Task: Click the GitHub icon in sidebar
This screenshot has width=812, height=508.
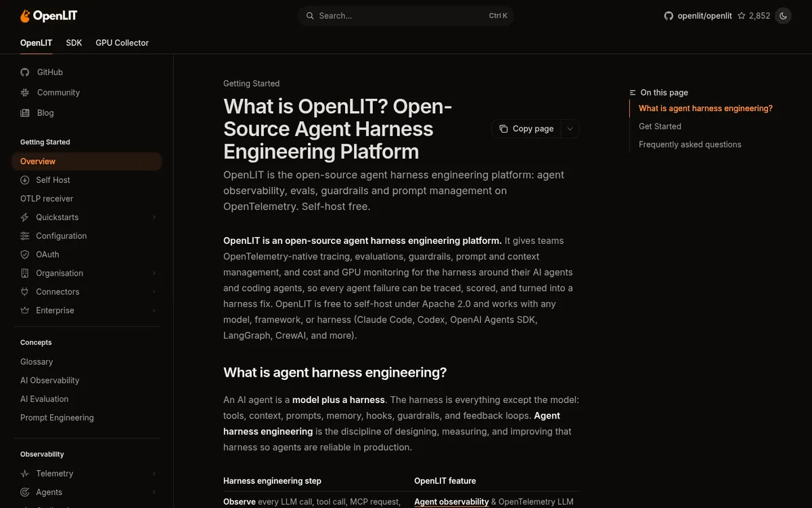Action: pyautogui.click(x=25, y=72)
